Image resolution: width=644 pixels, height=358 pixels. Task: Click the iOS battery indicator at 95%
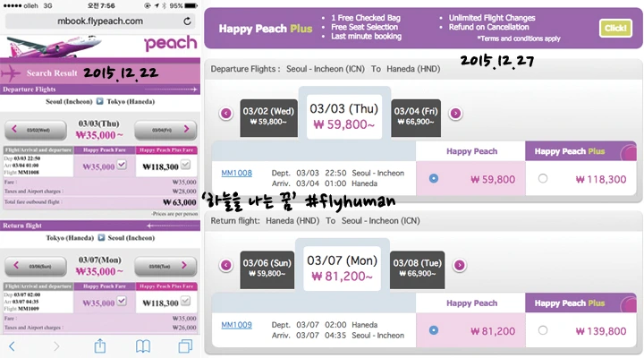191,5
